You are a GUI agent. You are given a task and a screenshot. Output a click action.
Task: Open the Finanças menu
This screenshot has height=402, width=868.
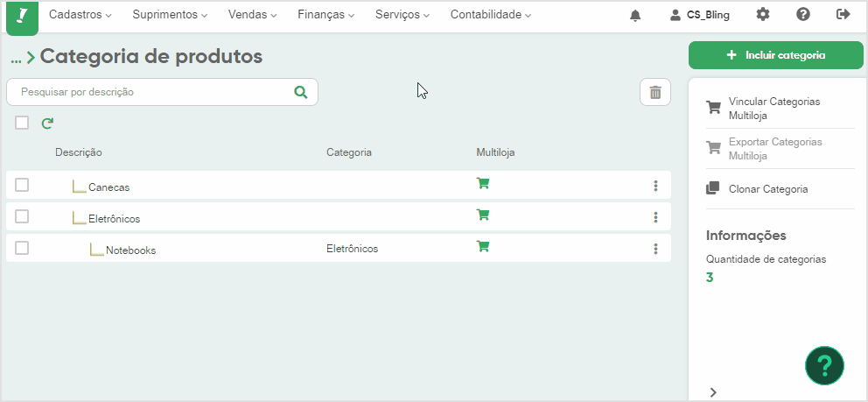coord(326,15)
